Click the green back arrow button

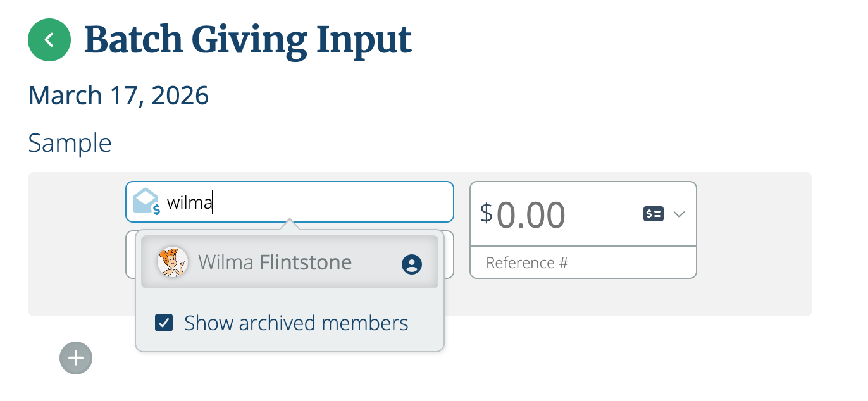49,40
